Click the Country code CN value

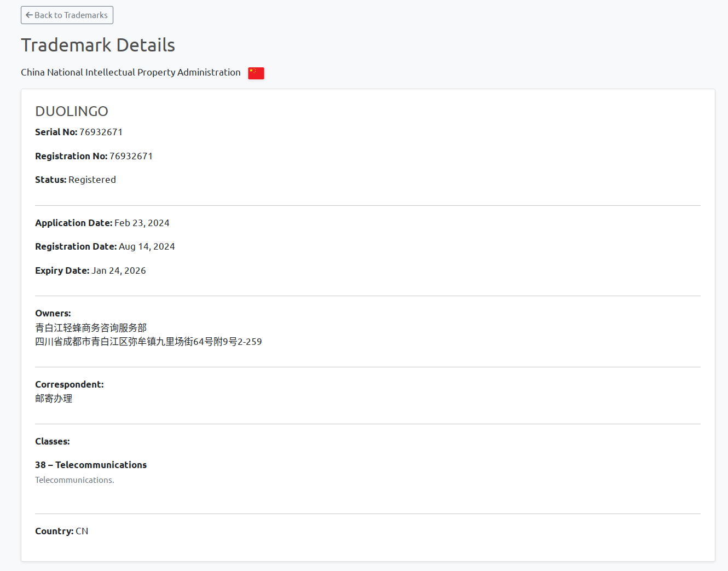click(x=82, y=530)
